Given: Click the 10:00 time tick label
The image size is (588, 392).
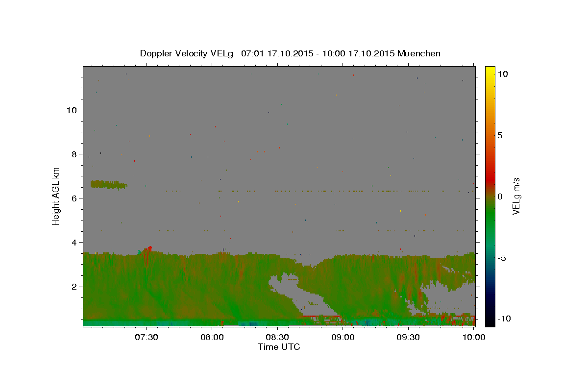Looking at the screenshot, I should click(473, 337).
